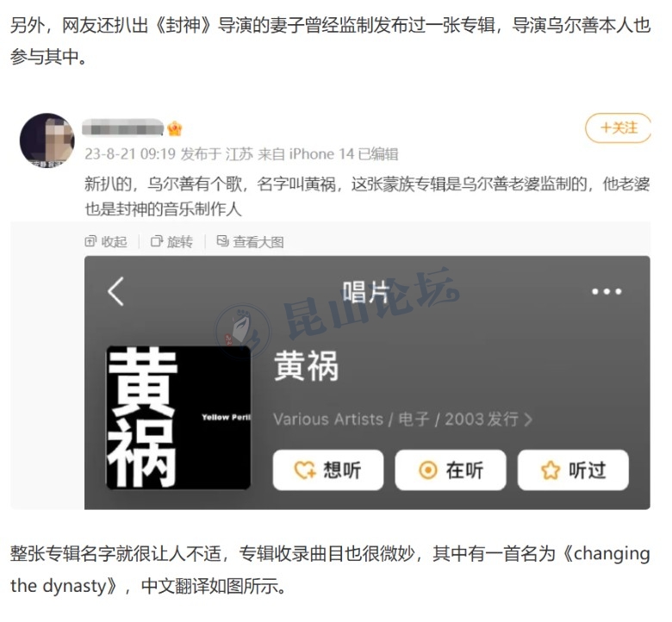Viewport: 672px width, 622px height.
Task: Expand the album details chevron after 2003发行
Action: pyautogui.click(x=528, y=420)
